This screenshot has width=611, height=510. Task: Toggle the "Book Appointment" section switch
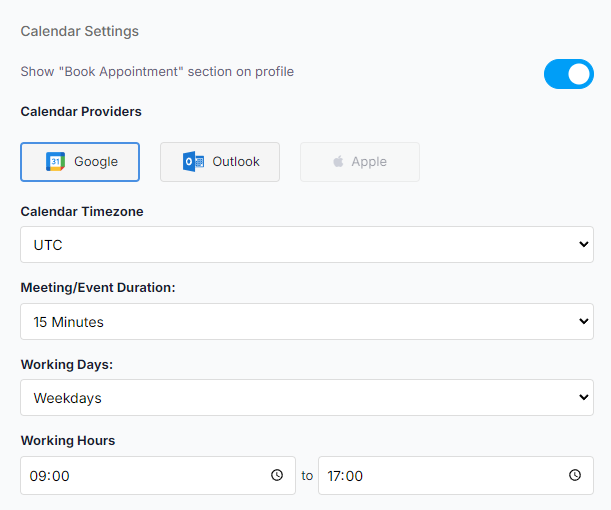coord(568,74)
